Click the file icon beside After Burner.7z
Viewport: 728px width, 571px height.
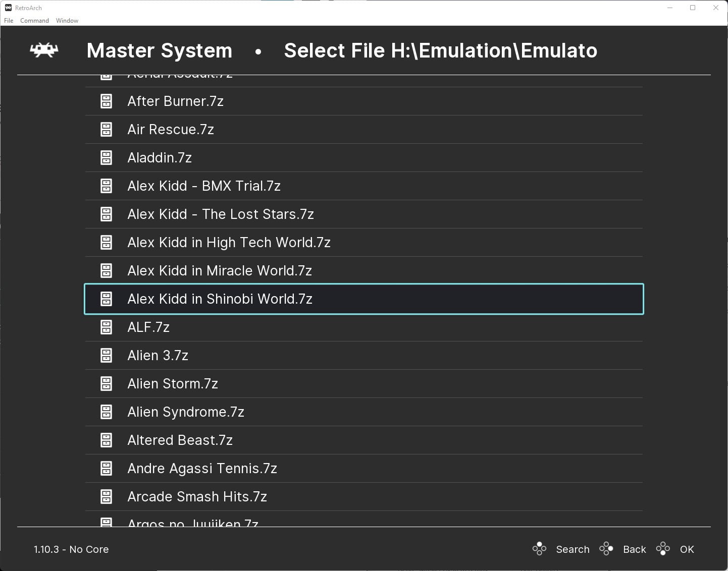point(106,101)
